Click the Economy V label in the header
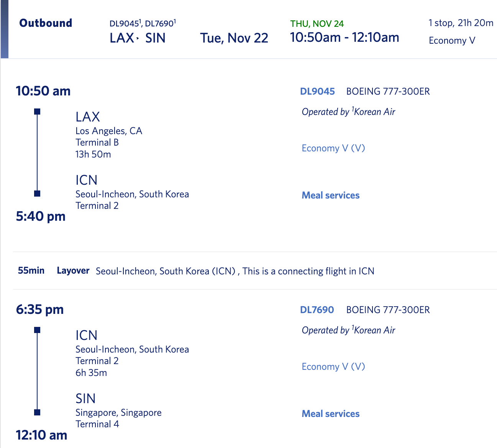Viewport: 497px width, 448px height. pyautogui.click(x=452, y=41)
